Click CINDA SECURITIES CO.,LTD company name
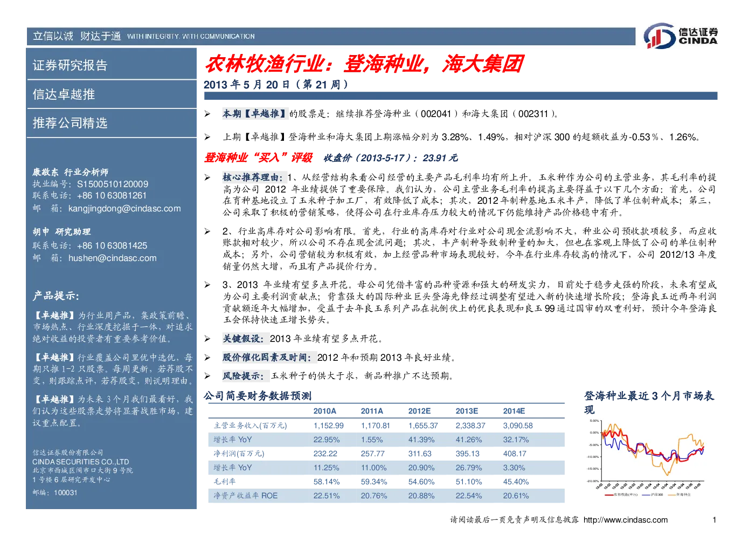The height and width of the screenshot is (535, 756). click(x=81, y=462)
